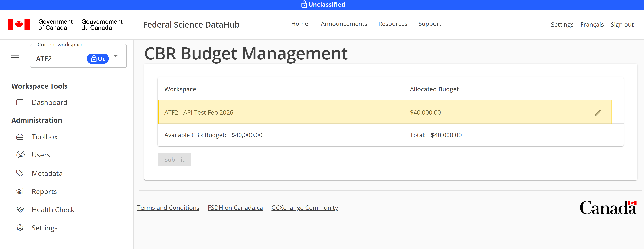Edit ATF2 budget with the pencil icon
Viewport: 644px width, 249px height.
tap(598, 112)
